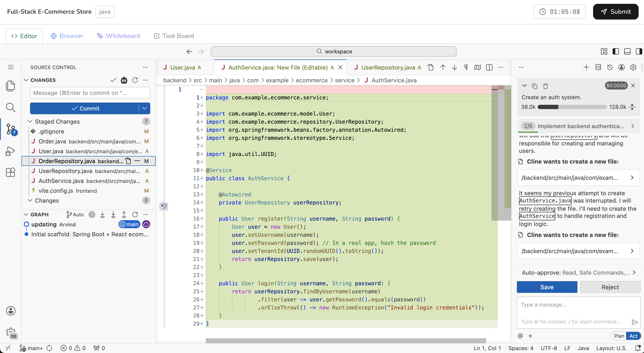Toggle the bottom panel layout
Viewport: 644px width, 353px height.
[627, 52]
